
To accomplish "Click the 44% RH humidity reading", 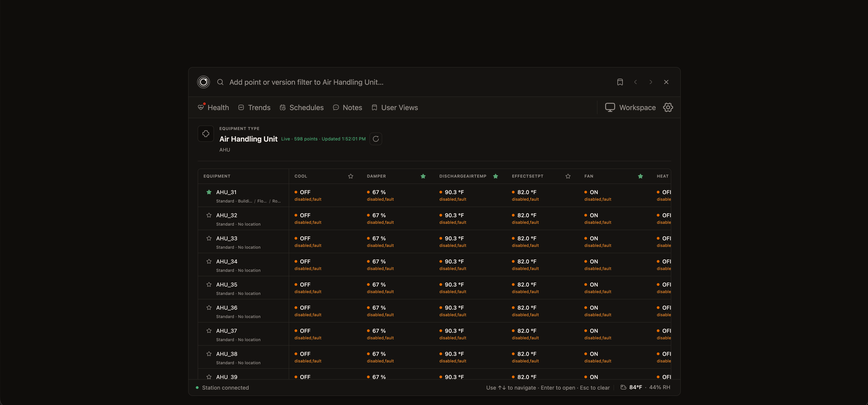I will (659, 387).
